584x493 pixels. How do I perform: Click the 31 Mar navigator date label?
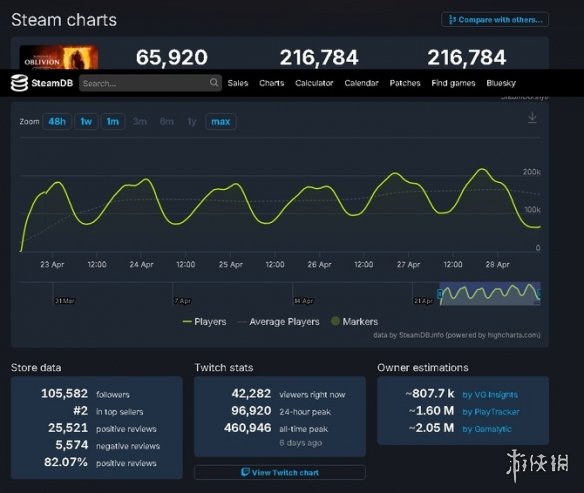[x=65, y=301]
